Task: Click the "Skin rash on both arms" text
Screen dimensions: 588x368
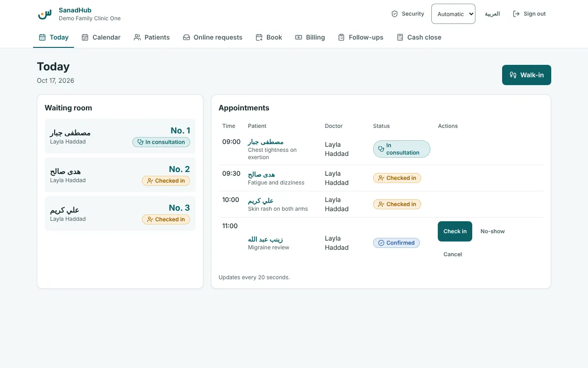Action: coord(278,209)
